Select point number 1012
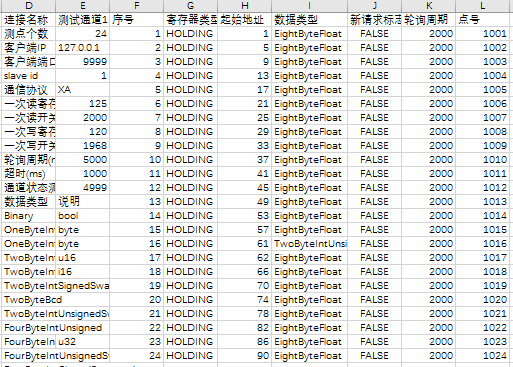The image size is (513, 367). click(482, 188)
